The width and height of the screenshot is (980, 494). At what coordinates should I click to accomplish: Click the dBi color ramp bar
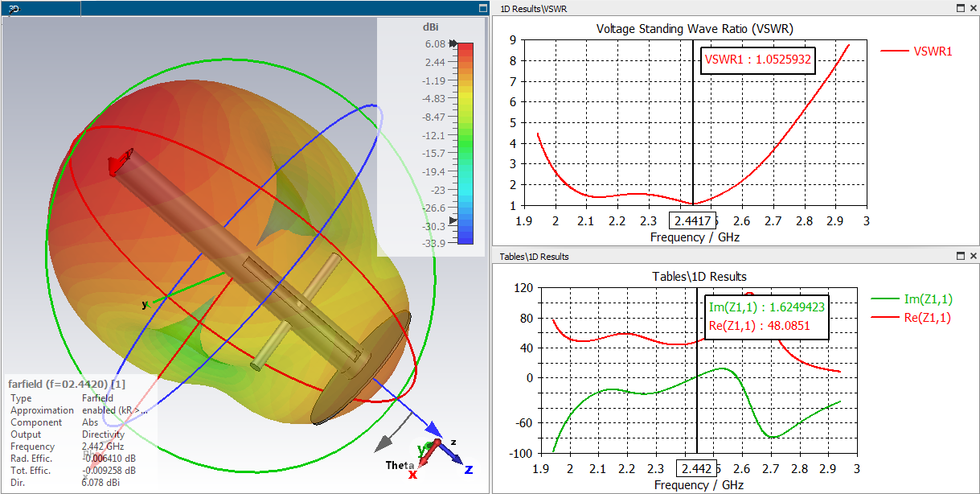[465, 143]
